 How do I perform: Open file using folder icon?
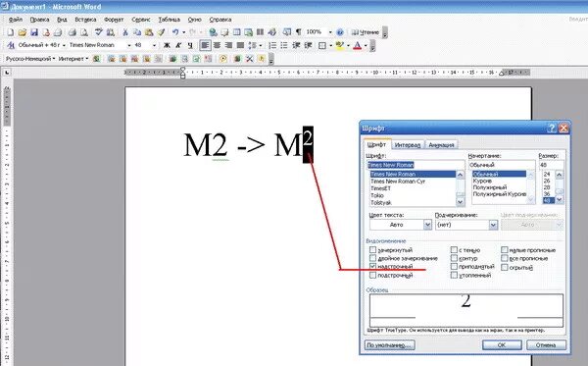(23, 32)
